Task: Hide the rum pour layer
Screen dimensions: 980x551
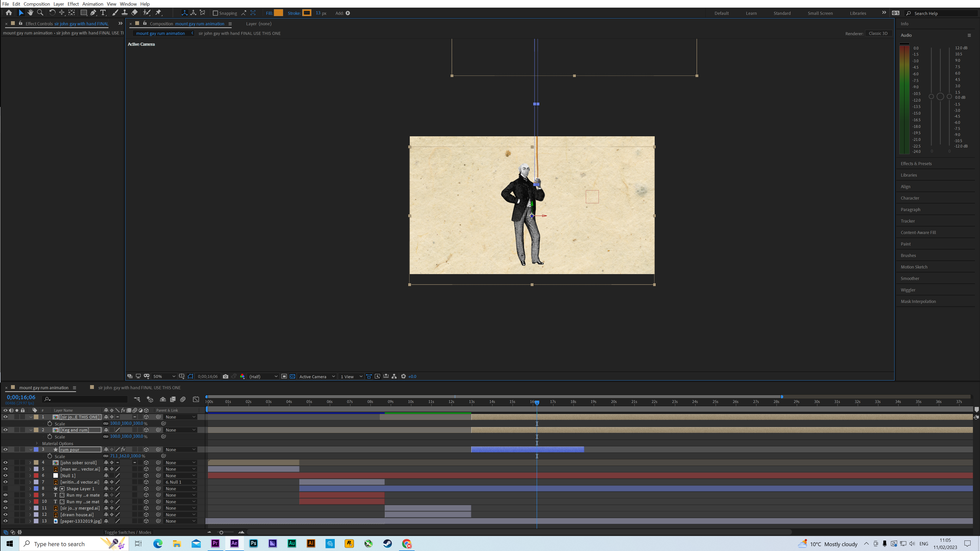Action: coord(5,449)
